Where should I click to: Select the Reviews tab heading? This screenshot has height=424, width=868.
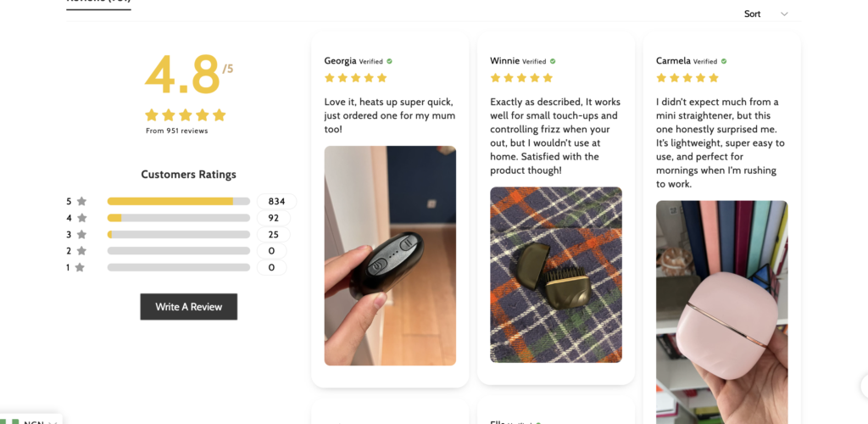pyautogui.click(x=98, y=3)
